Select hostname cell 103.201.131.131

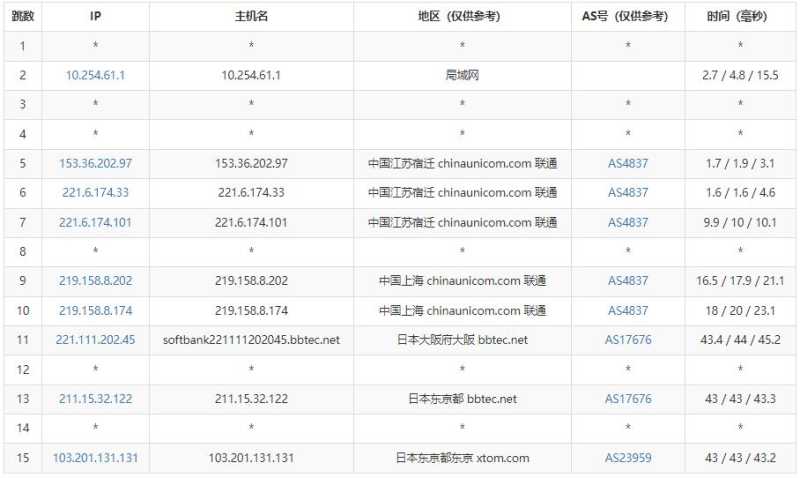251,458
